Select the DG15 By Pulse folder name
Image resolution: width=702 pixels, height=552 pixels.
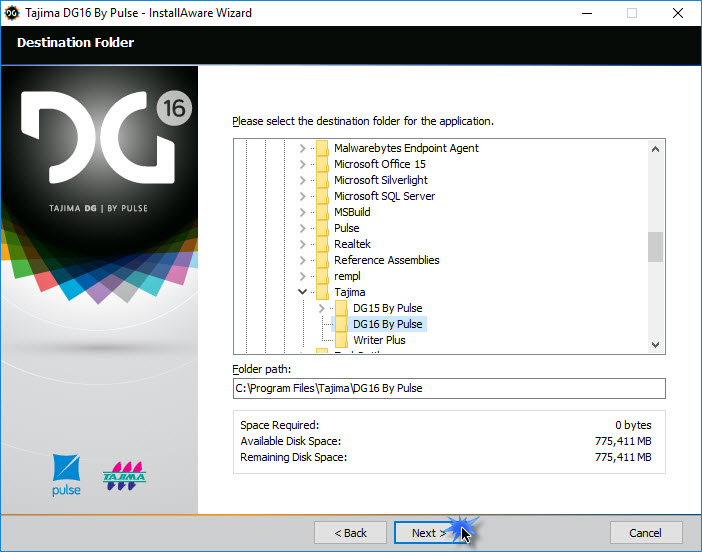(x=388, y=308)
